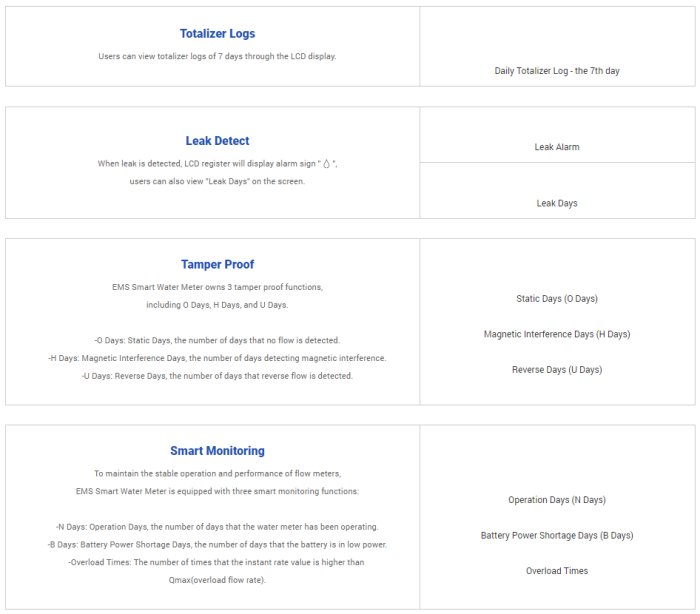Click "Daily Totalizer Log - the 7th day" label
This screenshot has width=700, height=614.
click(x=557, y=71)
